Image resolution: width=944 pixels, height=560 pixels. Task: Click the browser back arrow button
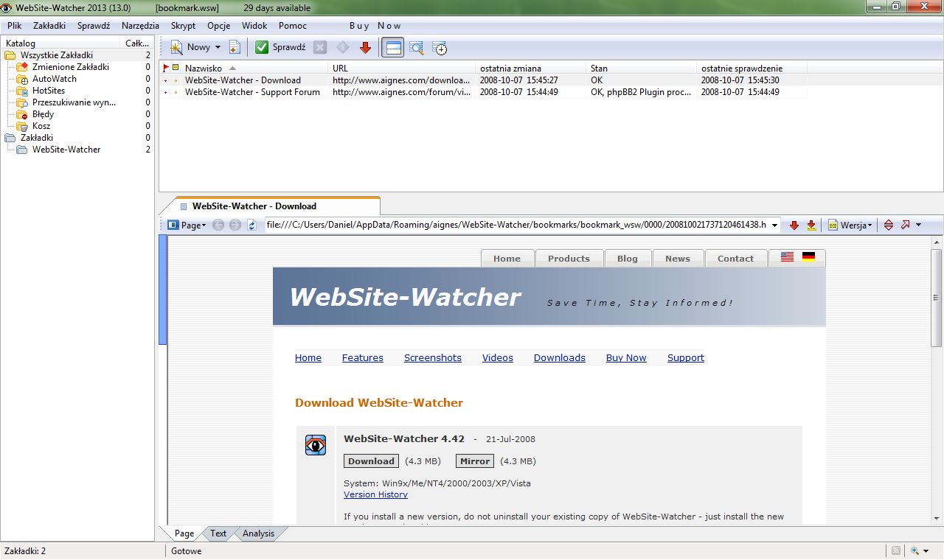pos(218,225)
